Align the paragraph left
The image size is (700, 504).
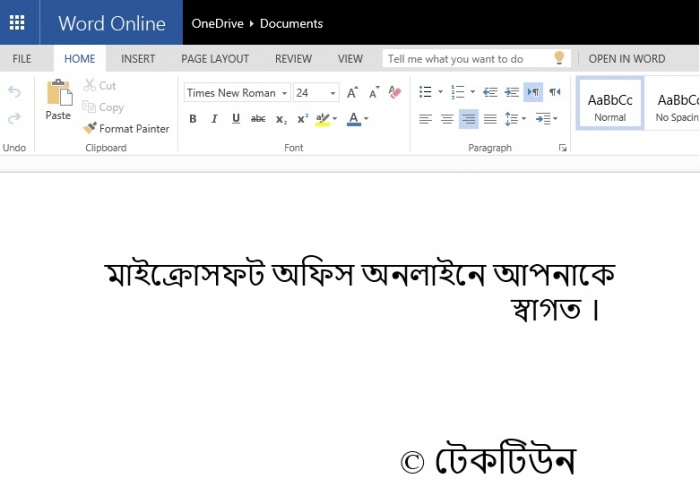point(425,119)
